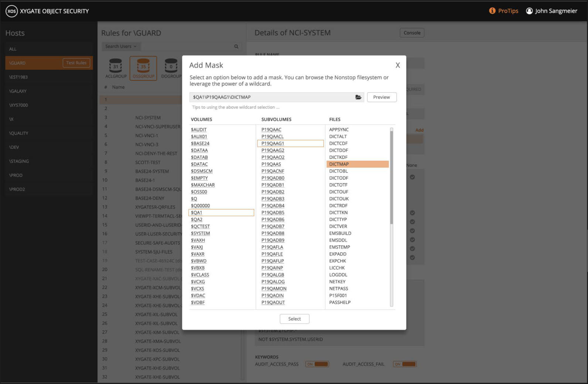Close the Add Mask dialog

tap(398, 65)
